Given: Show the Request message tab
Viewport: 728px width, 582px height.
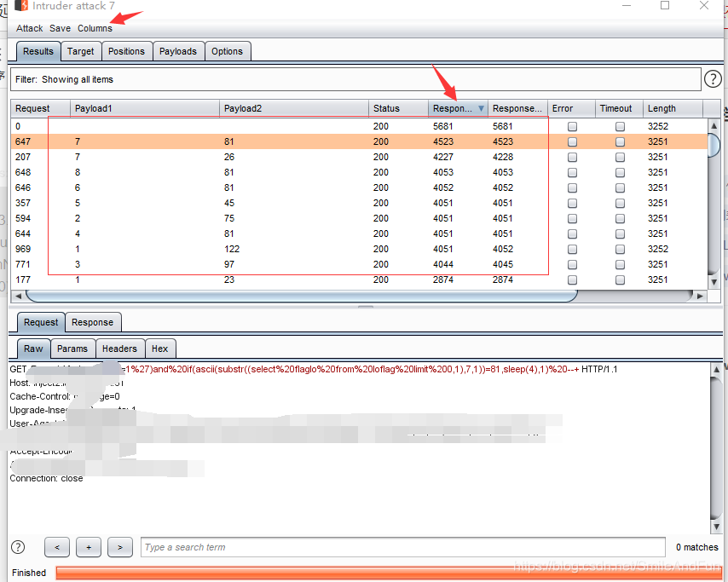Looking at the screenshot, I should point(41,322).
